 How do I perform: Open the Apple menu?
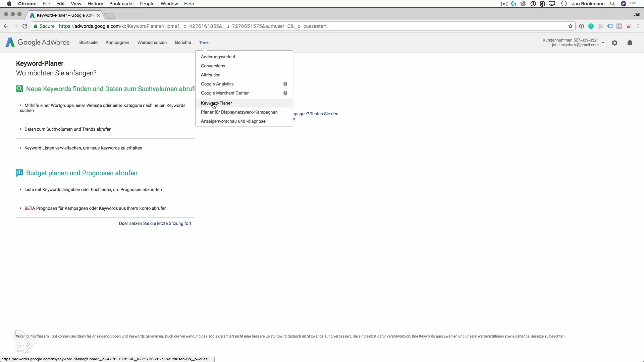[9, 4]
